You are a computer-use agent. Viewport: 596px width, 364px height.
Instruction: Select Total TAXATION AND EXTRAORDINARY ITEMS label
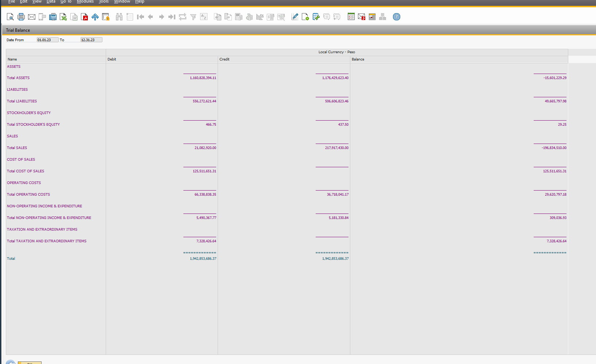tap(47, 241)
